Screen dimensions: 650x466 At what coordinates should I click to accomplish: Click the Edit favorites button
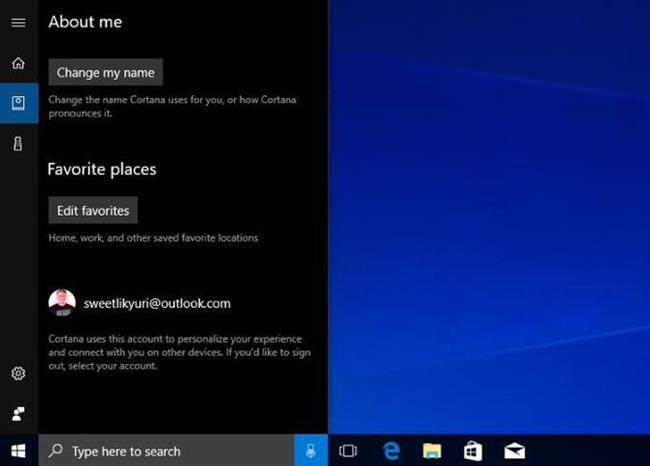93,210
